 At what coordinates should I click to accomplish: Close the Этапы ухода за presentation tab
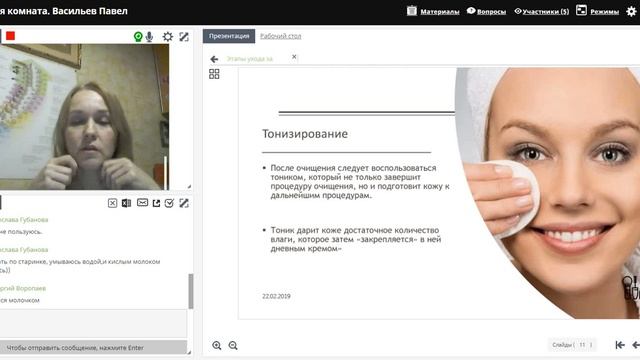pyautogui.click(x=294, y=57)
